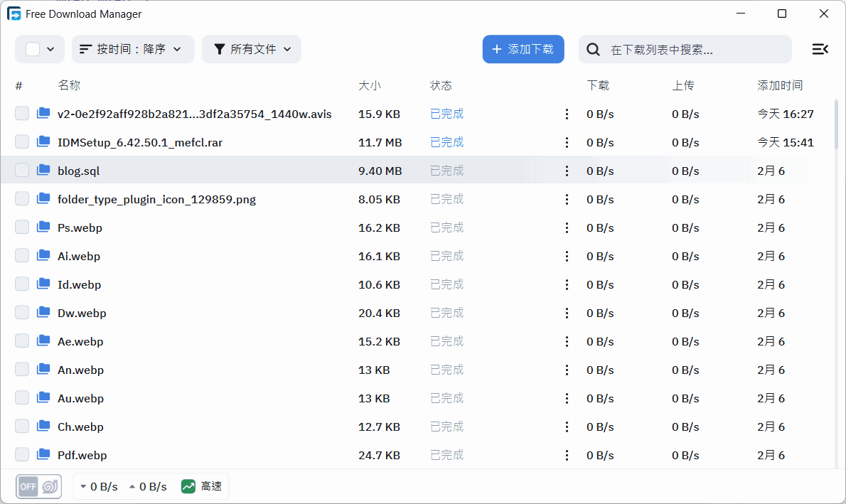
Task: Click folder icon beside Pdf.webp
Action: (x=43, y=454)
